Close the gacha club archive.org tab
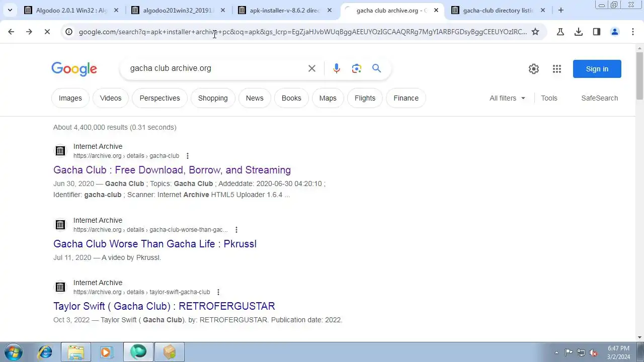 point(436,10)
